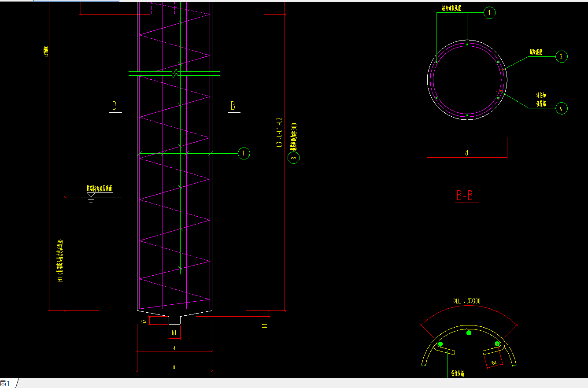Select the d dimension under B-B circle
This screenshot has width=588, height=388.
pos(467,153)
